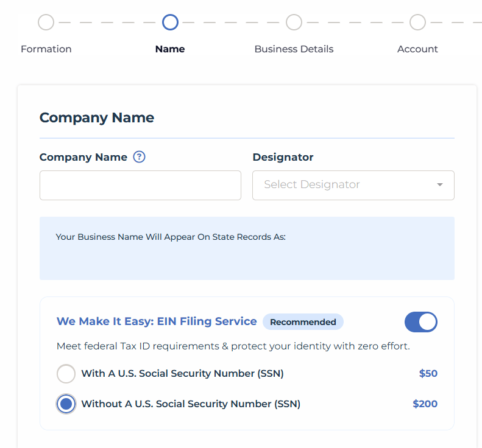Go to the Business Details step label

coord(294,49)
